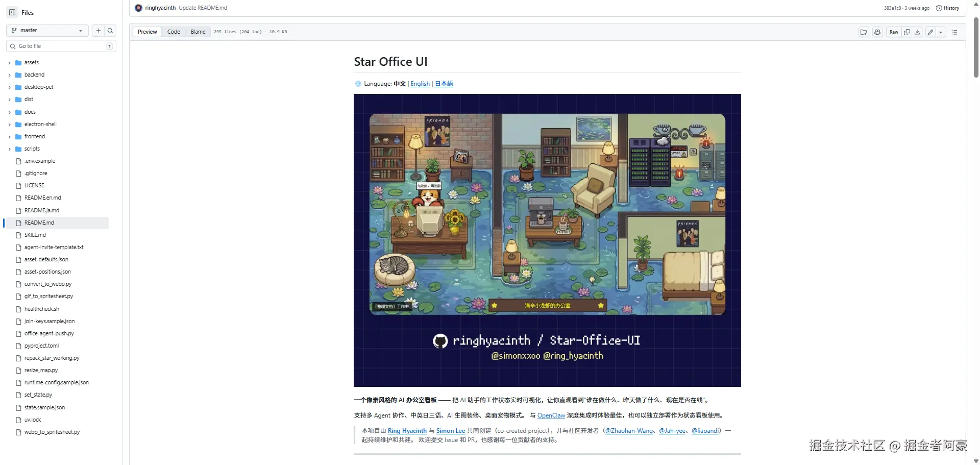980x465 pixels.
Task: Switch to the Code tab
Action: tap(174, 32)
